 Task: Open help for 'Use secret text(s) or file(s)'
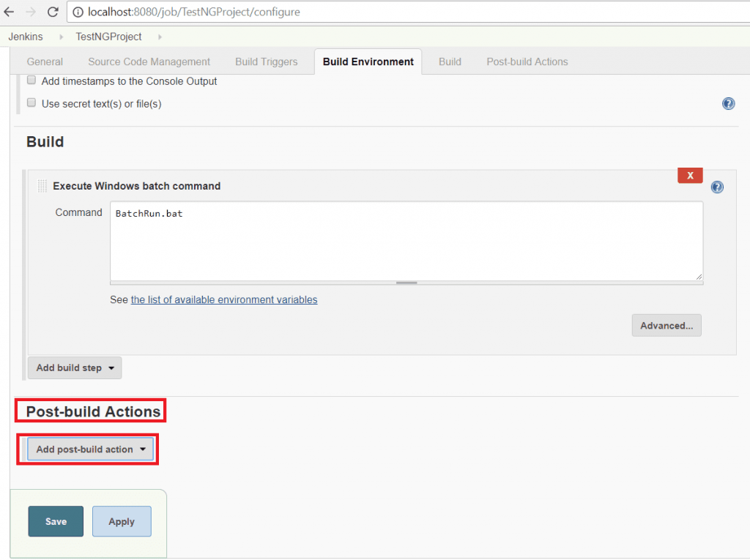(728, 103)
